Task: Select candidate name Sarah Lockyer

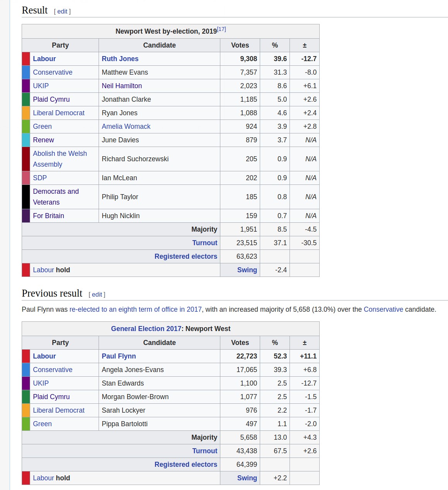Action: (124, 410)
